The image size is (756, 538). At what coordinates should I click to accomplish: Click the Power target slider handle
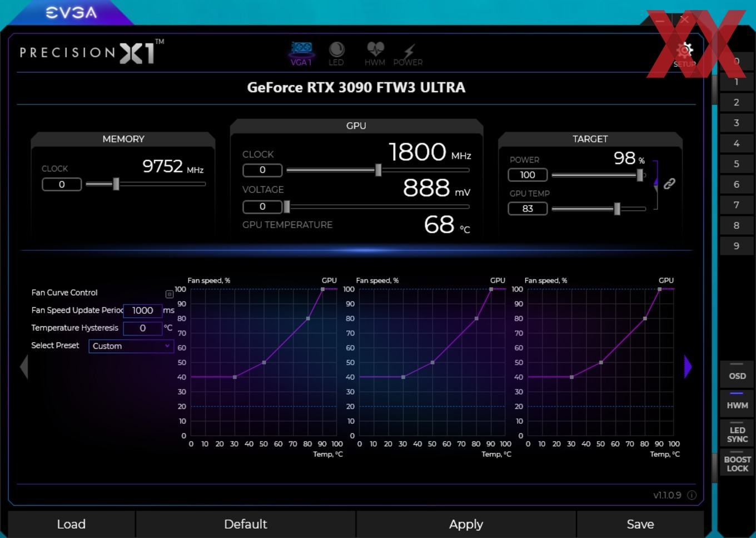click(640, 175)
